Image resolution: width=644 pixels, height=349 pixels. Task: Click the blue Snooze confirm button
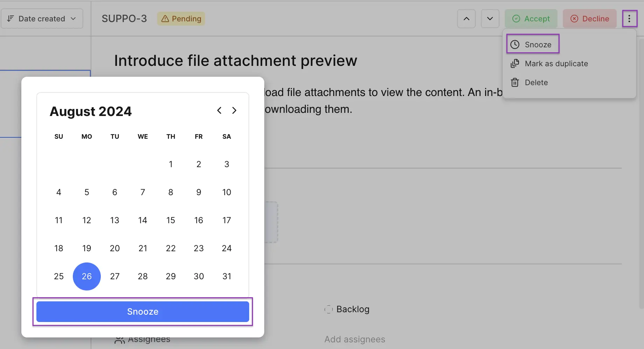(x=143, y=312)
